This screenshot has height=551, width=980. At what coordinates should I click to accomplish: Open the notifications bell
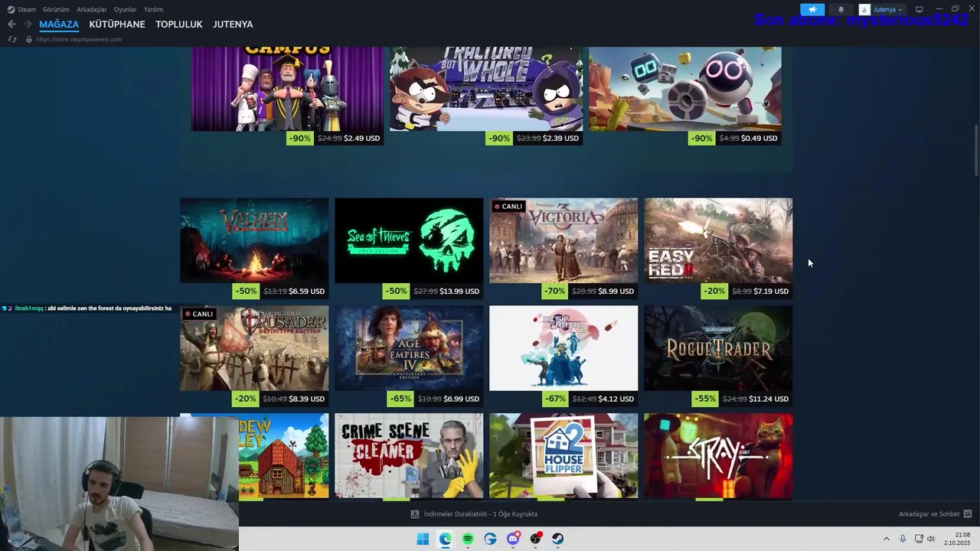click(x=841, y=10)
